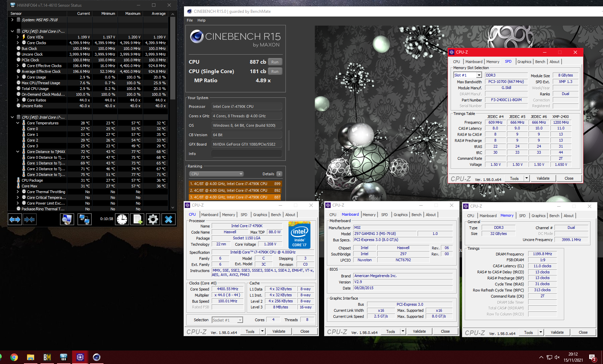Click CPU Package temperature row

(x=88, y=180)
